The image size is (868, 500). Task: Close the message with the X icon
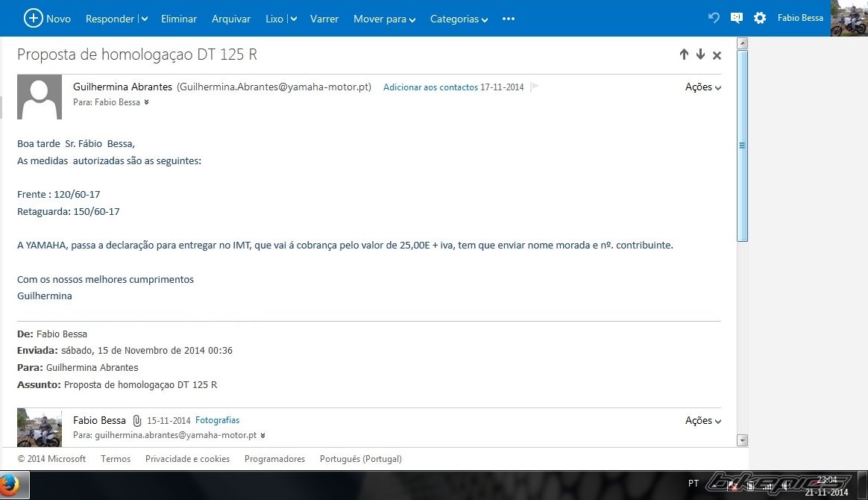coord(717,54)
